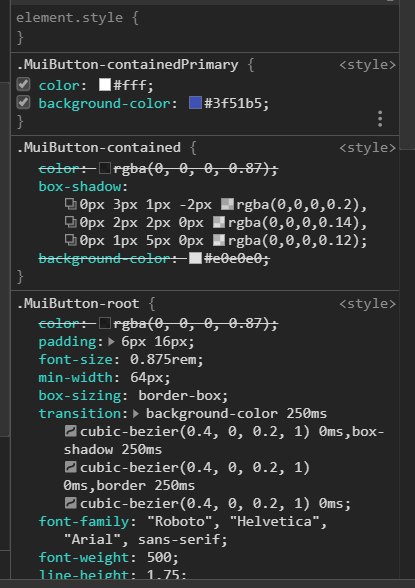Click the box-shadow property name
Screen dimensions: 415x588
click(x=80, y=186)
